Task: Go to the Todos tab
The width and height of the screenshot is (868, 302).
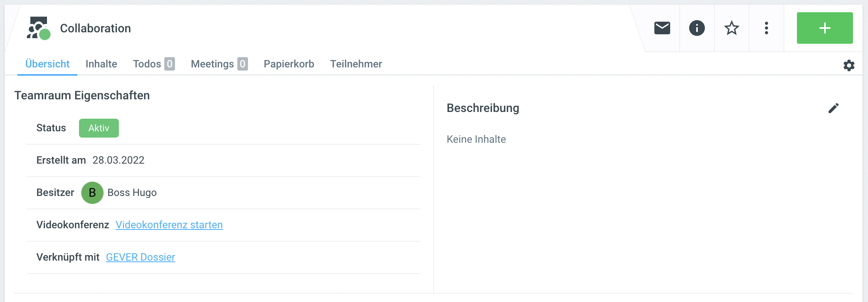Action: (x=153, y=64)
